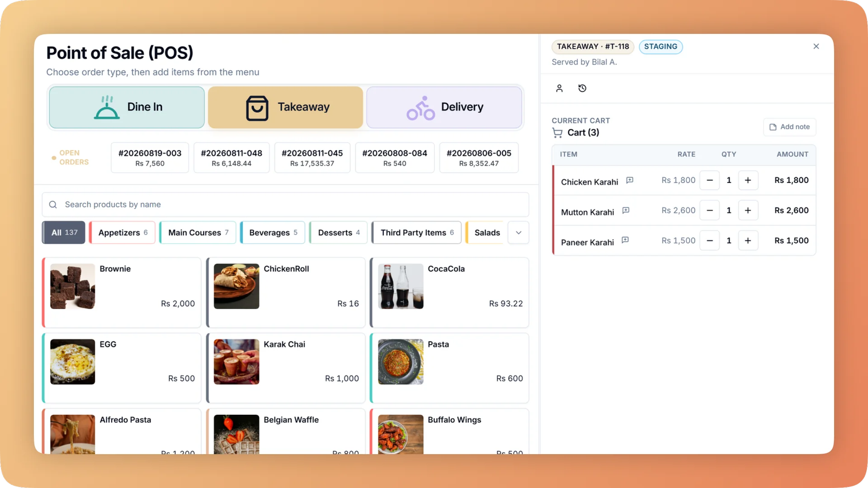Expand the category list chevron
This screenshot has width=868, height=488.
coord(519,233)
